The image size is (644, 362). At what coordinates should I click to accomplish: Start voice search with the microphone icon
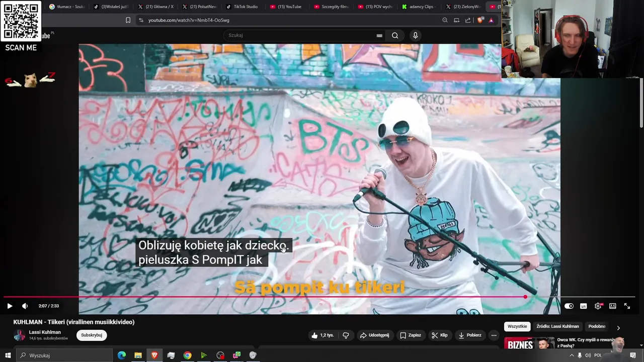[x=415, y=35]
